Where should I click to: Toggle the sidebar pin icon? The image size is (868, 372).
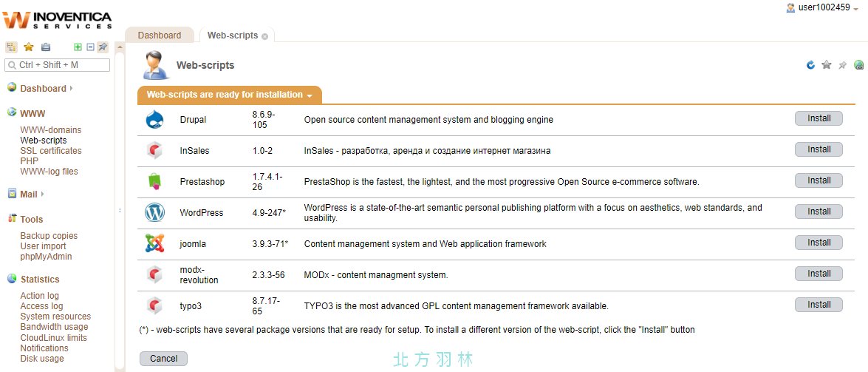103,47
